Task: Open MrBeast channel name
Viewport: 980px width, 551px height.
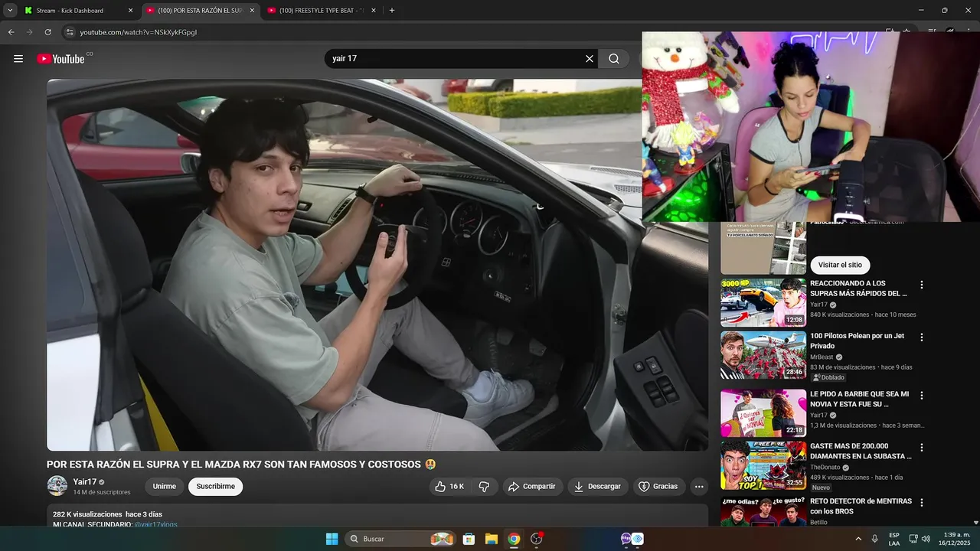Action: (821, 357)
